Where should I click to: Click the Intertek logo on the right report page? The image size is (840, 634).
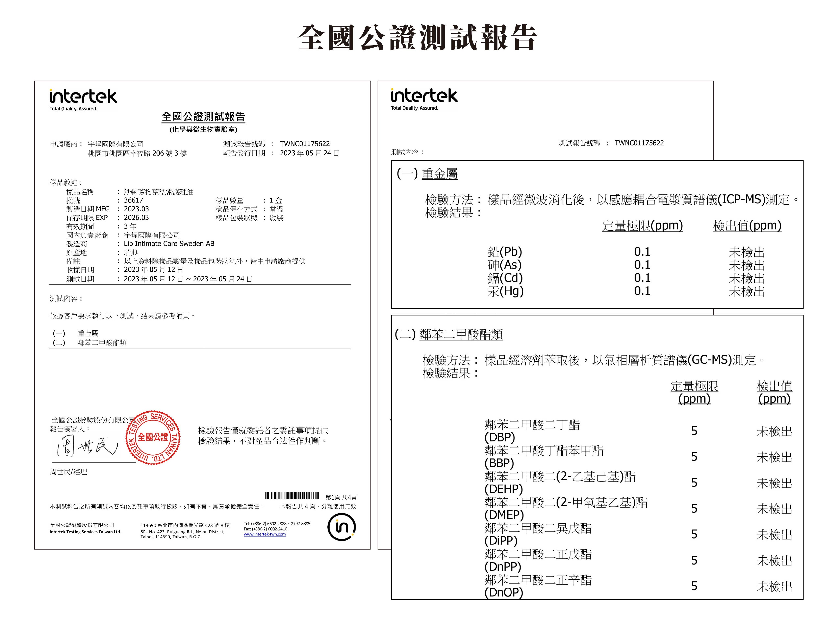coord(424,99)
